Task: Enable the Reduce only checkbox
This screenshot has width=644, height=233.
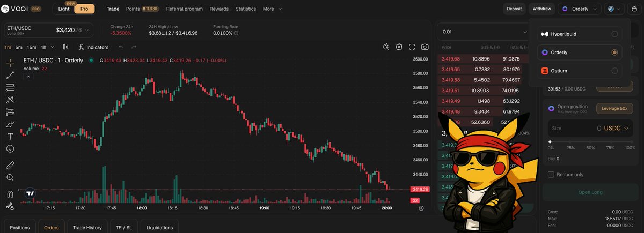Action: (551, 175)
